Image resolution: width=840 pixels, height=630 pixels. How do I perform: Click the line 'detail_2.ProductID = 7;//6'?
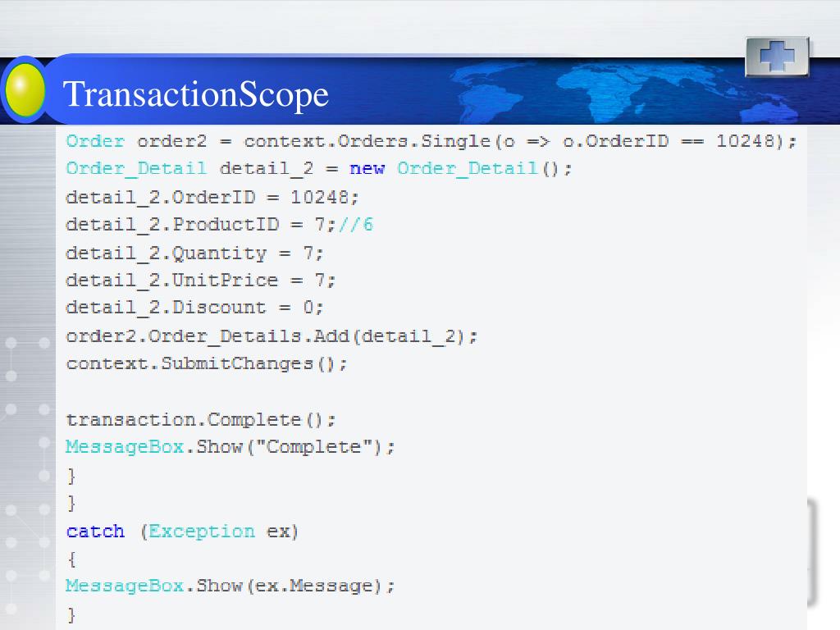tap(219, 225)
